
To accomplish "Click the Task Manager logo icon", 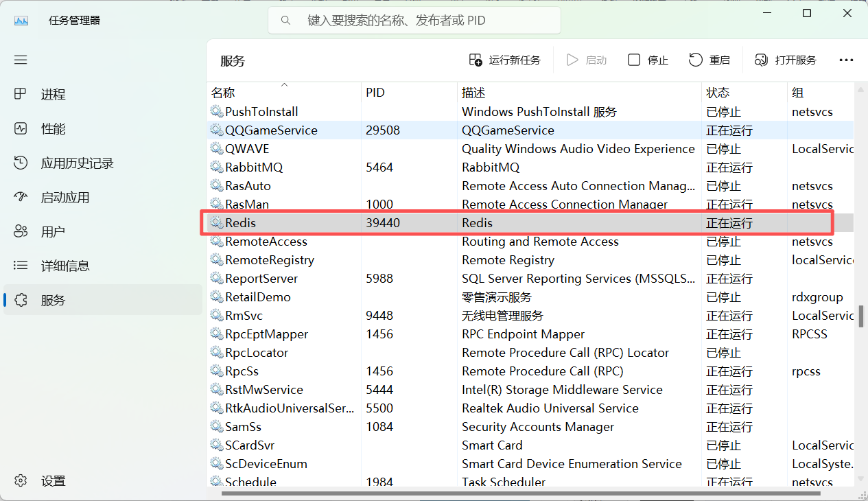I will point(21,20).
